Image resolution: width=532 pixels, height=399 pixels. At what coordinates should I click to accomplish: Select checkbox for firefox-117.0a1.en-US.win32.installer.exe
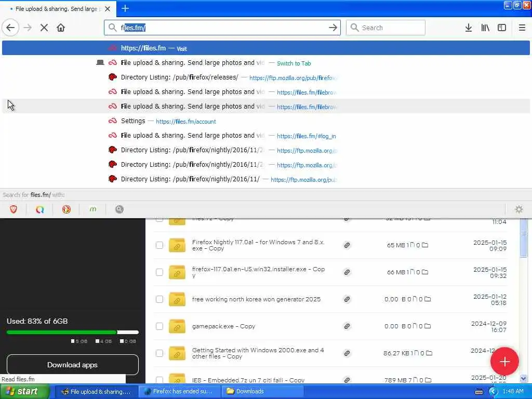(159, 272)
